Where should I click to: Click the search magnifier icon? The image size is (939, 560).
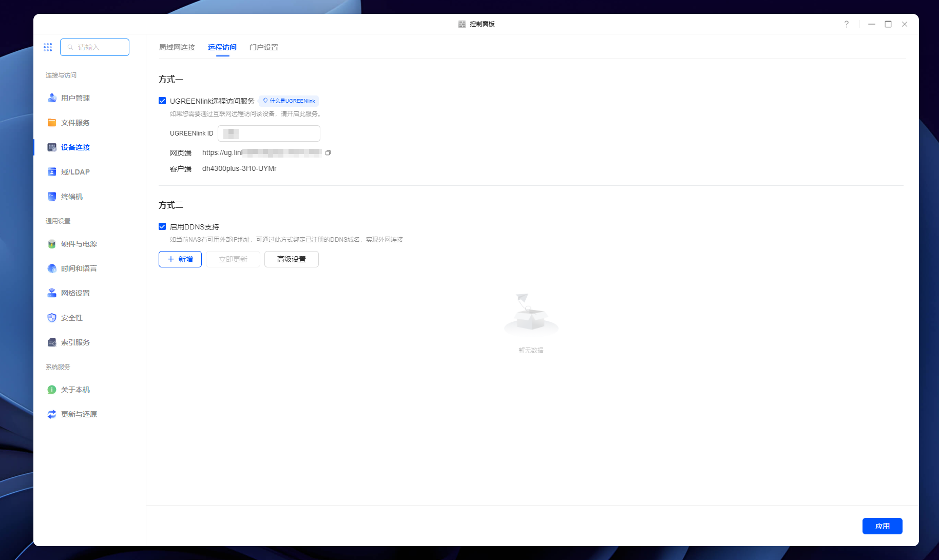[70, 47]
